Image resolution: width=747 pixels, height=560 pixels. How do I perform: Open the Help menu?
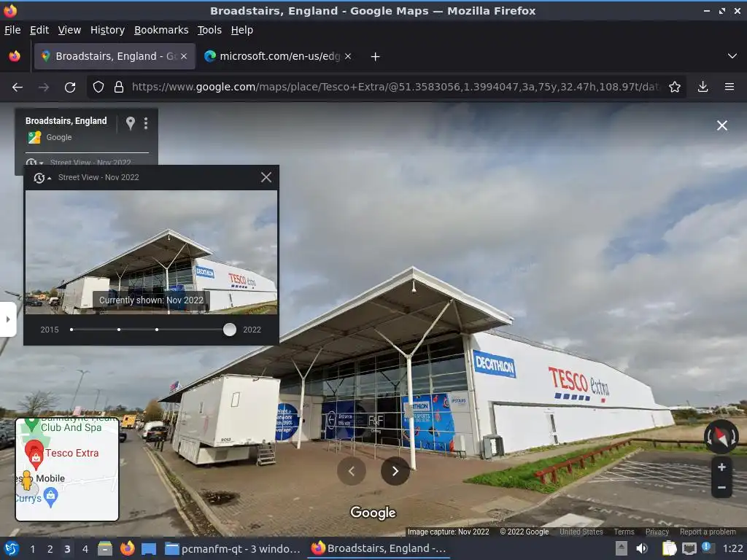(241, 30)
